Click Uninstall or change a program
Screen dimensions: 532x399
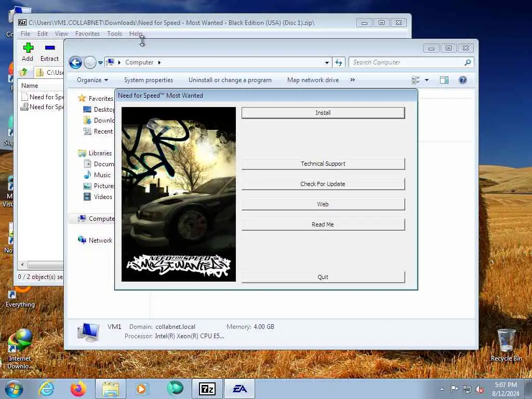230,80
